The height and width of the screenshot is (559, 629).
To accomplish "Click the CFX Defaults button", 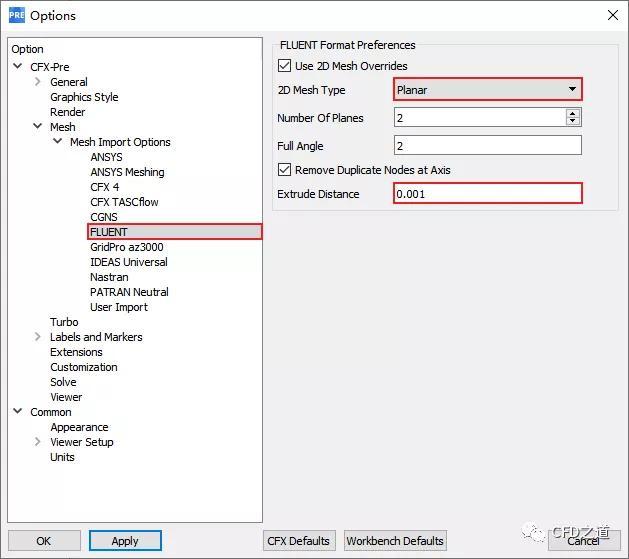I will (x=299, y=541).
